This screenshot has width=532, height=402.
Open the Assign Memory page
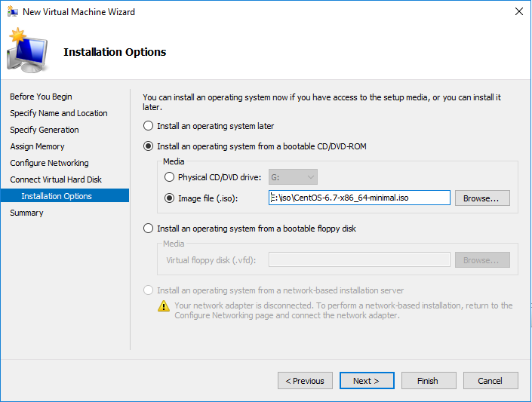coord(38,146)
